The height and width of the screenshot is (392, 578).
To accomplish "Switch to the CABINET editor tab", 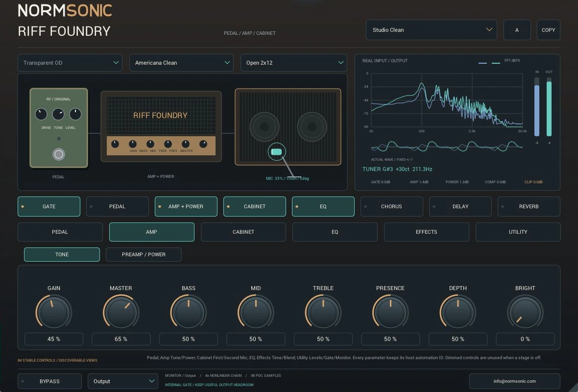I will click(243, 232).
